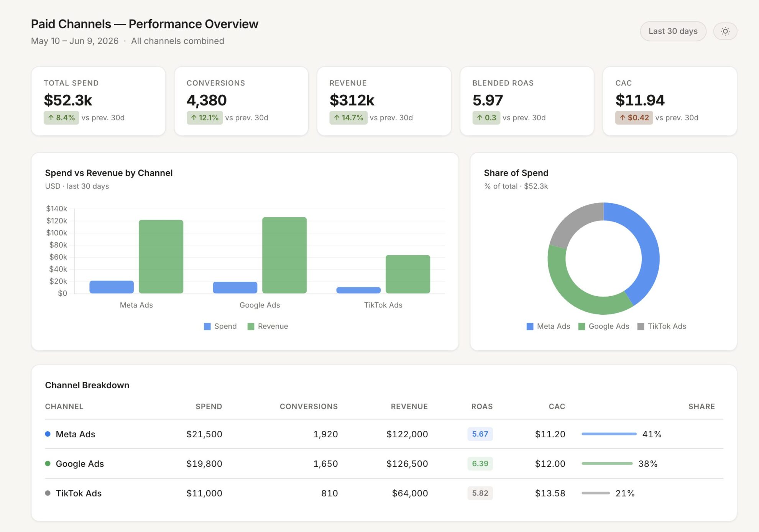Click the Meta Ads blue donut legend swatch

[x=530, y=326]
